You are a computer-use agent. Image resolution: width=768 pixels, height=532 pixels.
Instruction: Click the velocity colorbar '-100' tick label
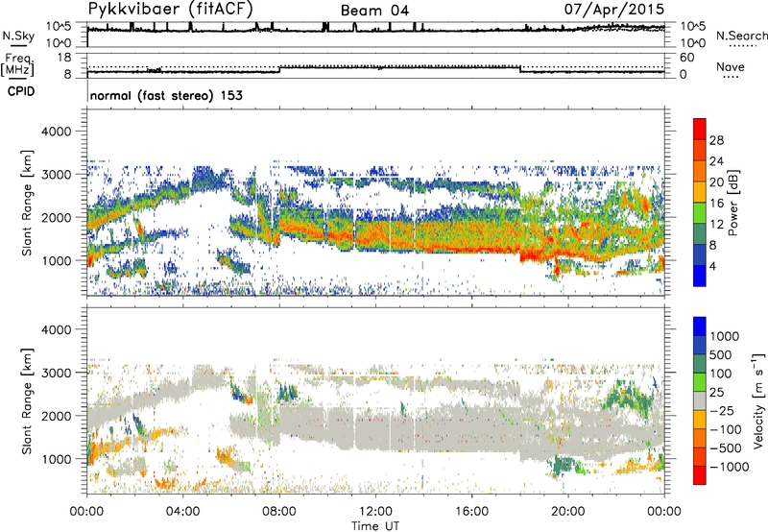[726, 429]
